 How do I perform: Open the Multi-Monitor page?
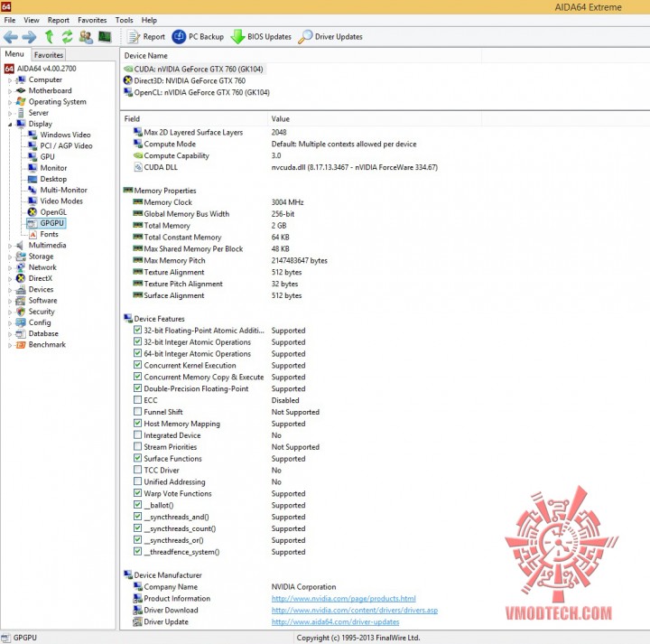pos(63,190)
